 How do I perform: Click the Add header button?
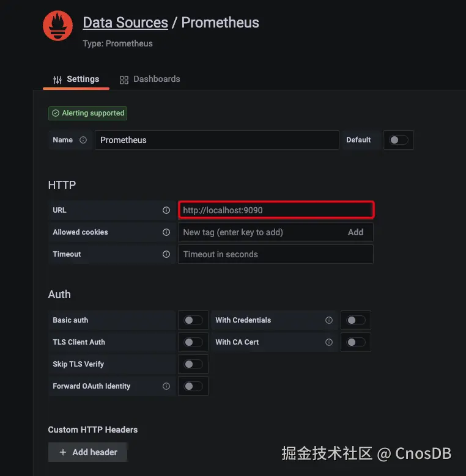[87, 452]
